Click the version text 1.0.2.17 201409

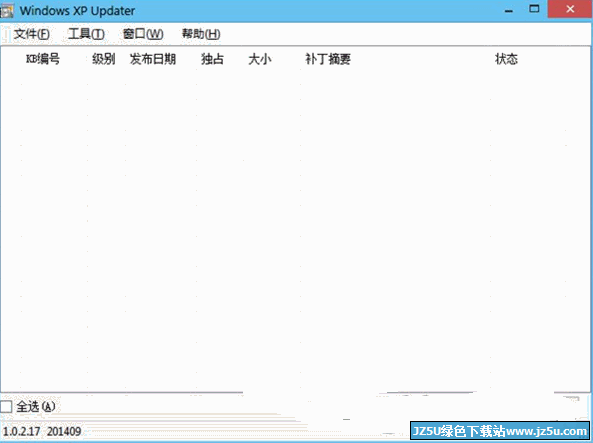point(42,431)
